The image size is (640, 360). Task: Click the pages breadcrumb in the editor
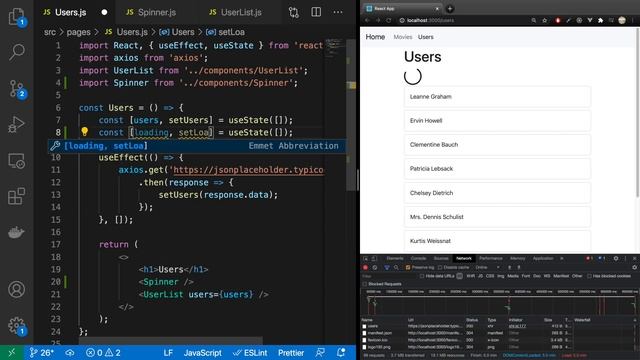(78, 32)
